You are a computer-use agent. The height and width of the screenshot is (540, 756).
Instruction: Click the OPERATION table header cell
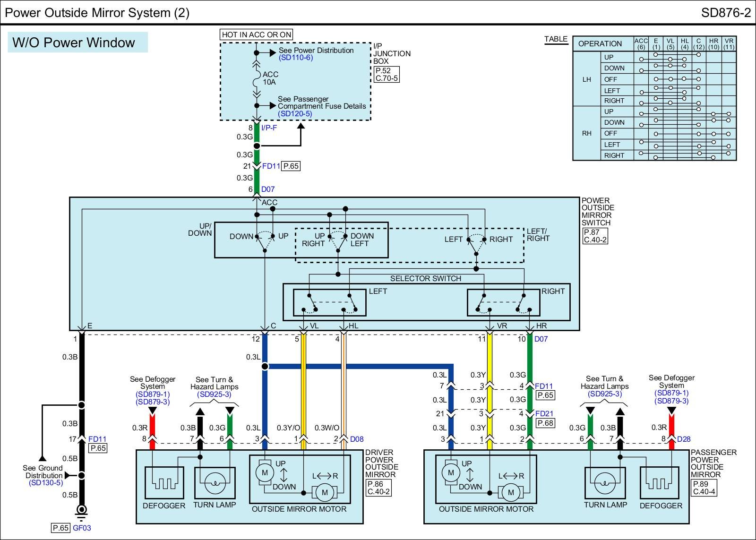point(600,44)
